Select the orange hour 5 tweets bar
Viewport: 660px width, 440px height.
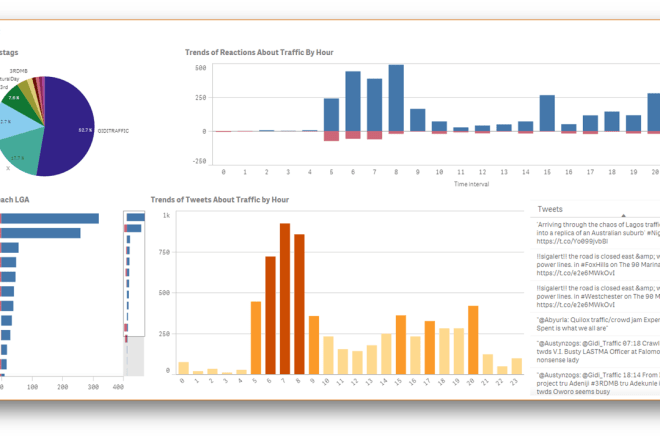[256, 338]
